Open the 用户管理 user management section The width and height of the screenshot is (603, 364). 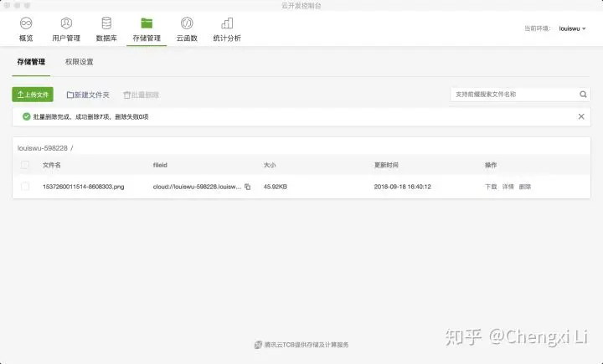click(x=66, y=29)
